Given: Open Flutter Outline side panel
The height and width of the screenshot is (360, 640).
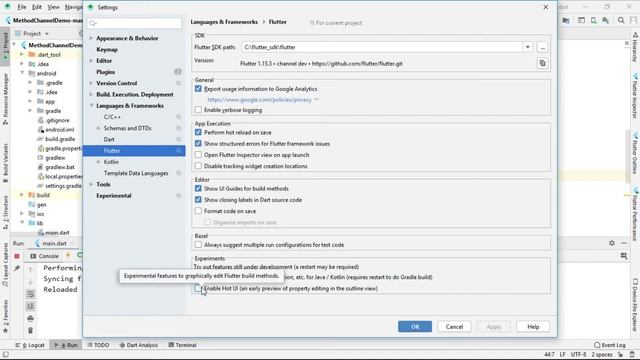Looking at the screenshot, I should (635, 152).
